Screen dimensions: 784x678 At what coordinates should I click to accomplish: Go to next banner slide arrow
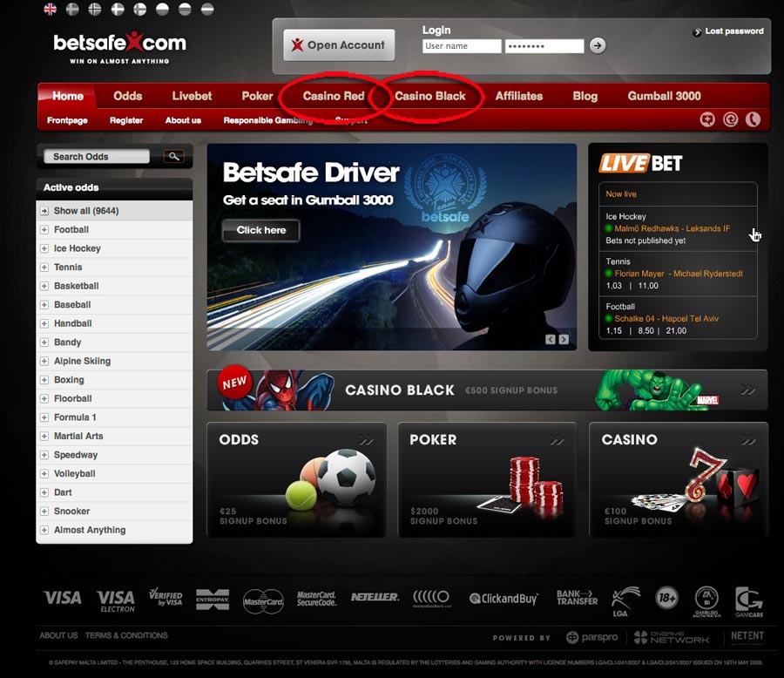564,339
